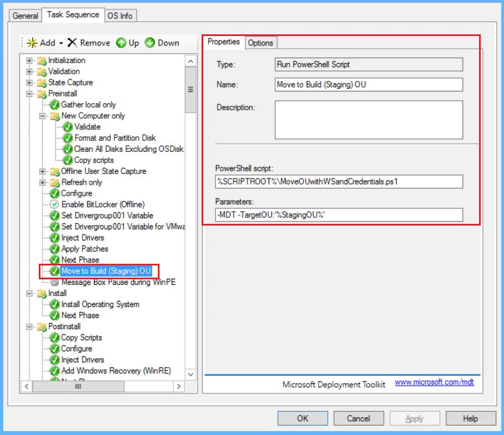Expand the Initialization folder
The height and width of the screenshot is (435, 504).
tap(30, 60)
